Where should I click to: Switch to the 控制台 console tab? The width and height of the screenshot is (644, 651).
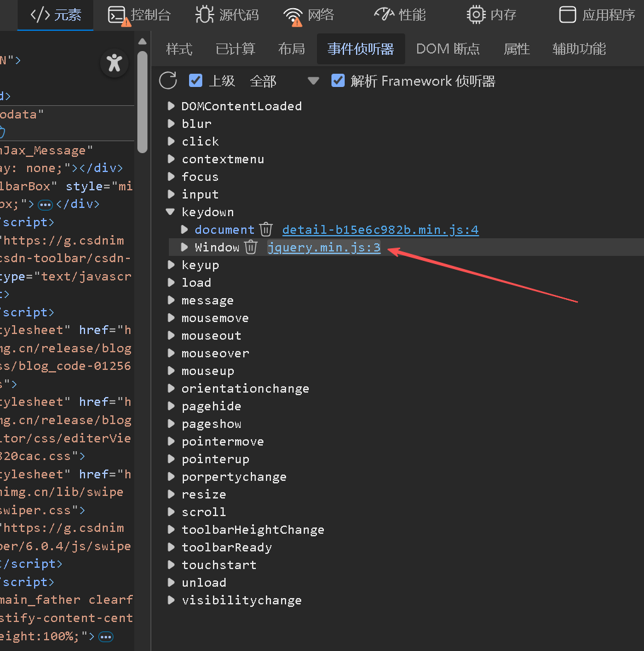[x=139, y=15]
